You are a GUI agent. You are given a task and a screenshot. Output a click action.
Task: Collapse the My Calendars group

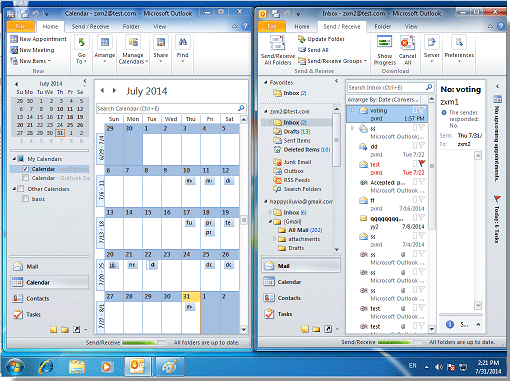[x=14, y=159]
